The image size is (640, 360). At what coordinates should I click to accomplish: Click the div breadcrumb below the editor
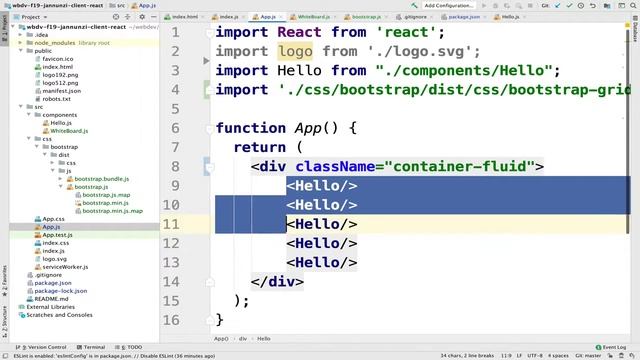coord(243,339)
